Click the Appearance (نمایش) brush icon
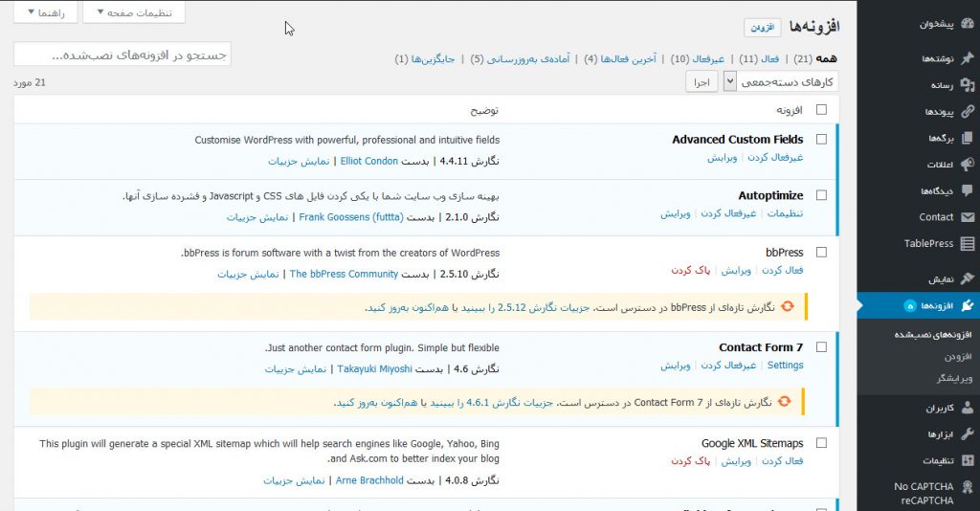The width and height of the screenshot is (980, 511). (967, 278)
